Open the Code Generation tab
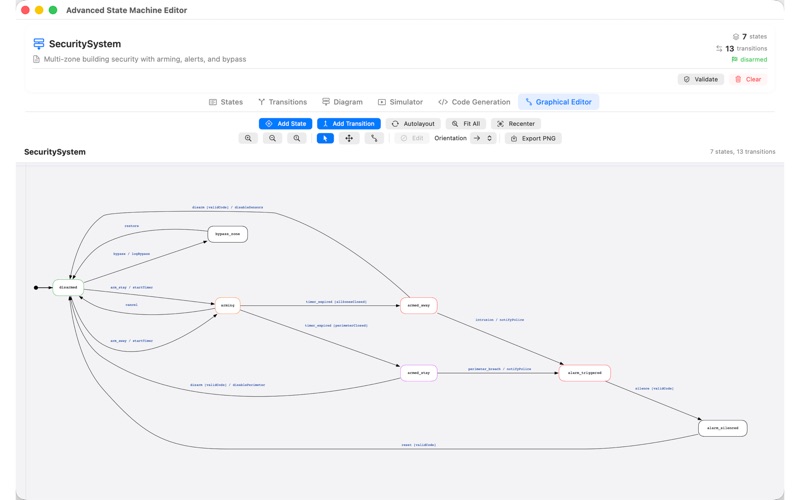Screen dimensions: 800x500 pos(474,102)
